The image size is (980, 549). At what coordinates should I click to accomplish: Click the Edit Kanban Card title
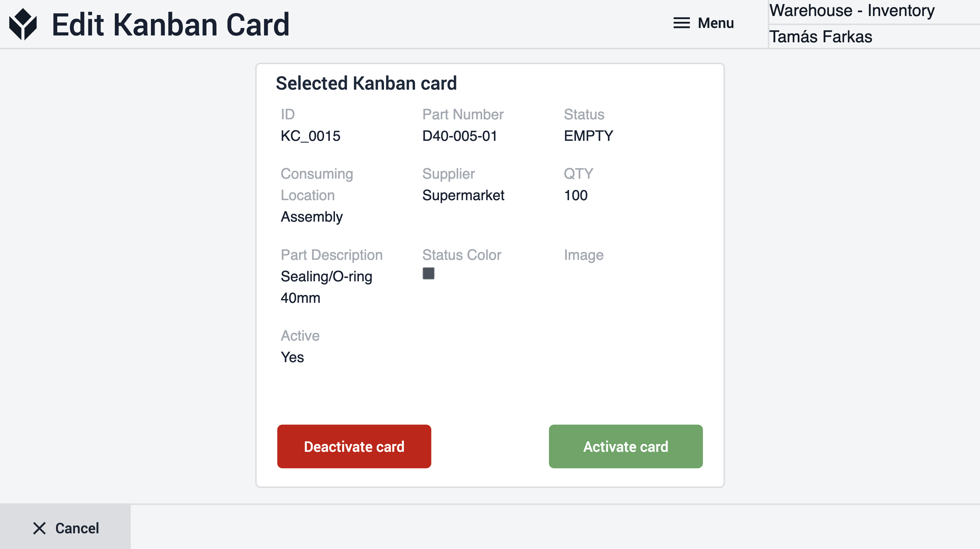click(x=170, y=24)
